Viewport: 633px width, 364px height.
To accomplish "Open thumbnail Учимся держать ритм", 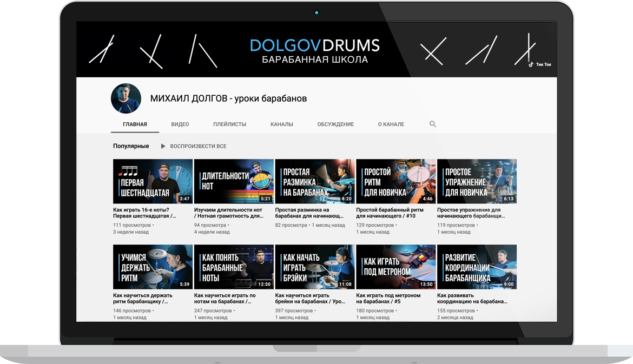I will tap(153, 267).
